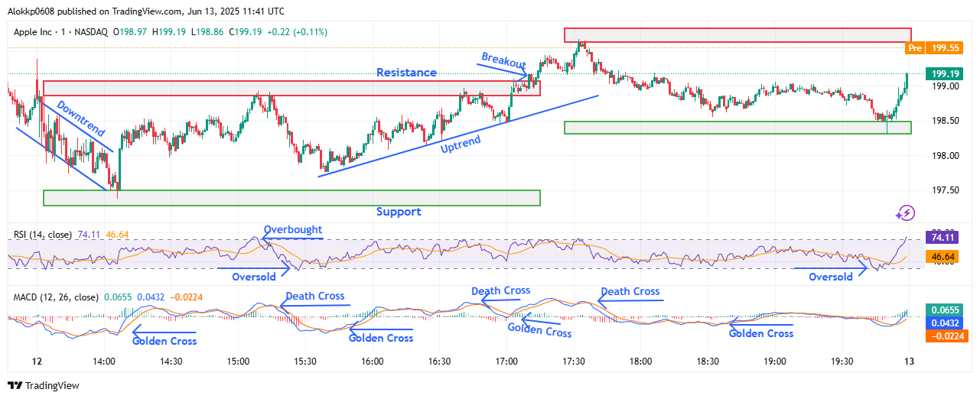Click the 18:00 time axis label

pyautogui.click(x=640, y=361)
